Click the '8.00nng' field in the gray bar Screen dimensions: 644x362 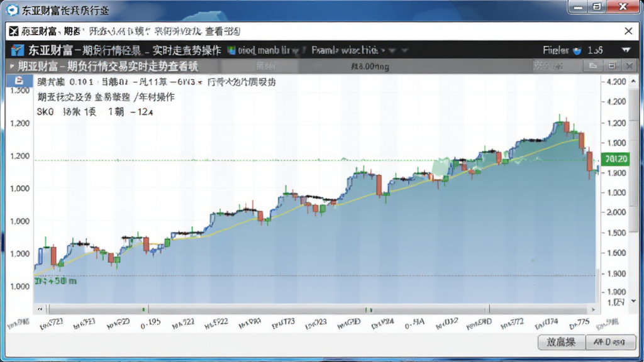370,66
